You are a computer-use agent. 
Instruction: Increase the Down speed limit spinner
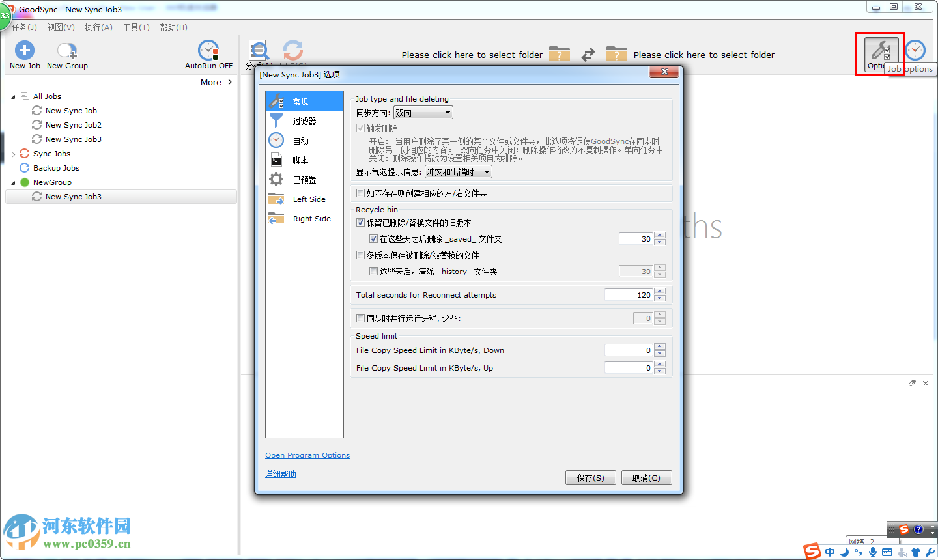(660, 347)
